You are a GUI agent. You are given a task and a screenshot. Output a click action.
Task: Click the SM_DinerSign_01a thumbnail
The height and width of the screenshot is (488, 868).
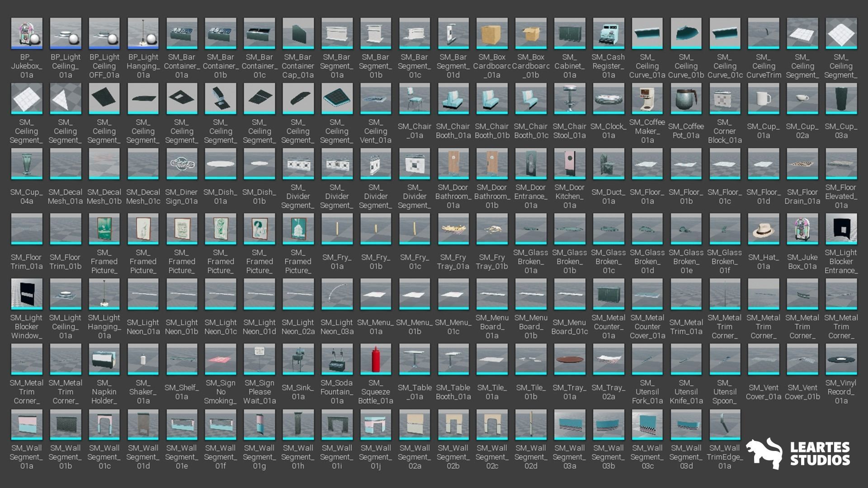(x=182, y=164)
